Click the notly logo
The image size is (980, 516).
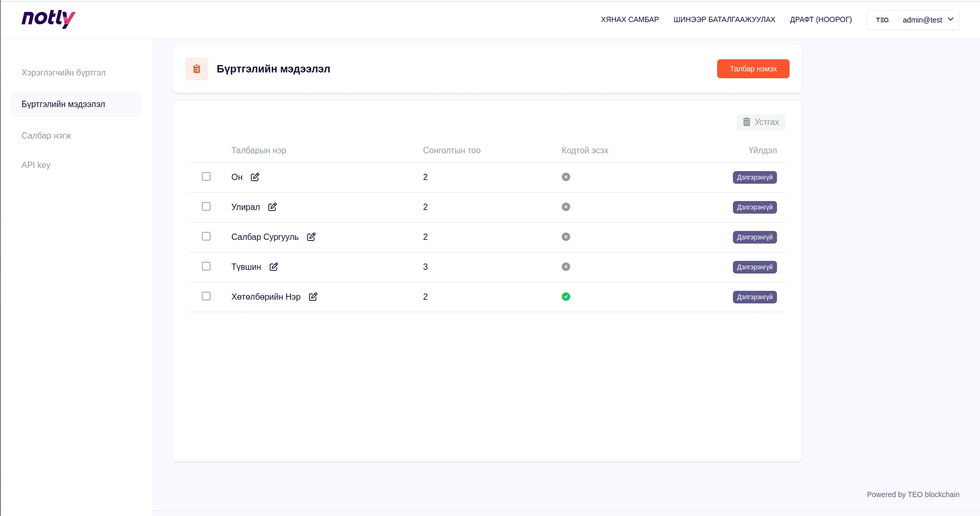pyautogui.click(x=48, y=19)
